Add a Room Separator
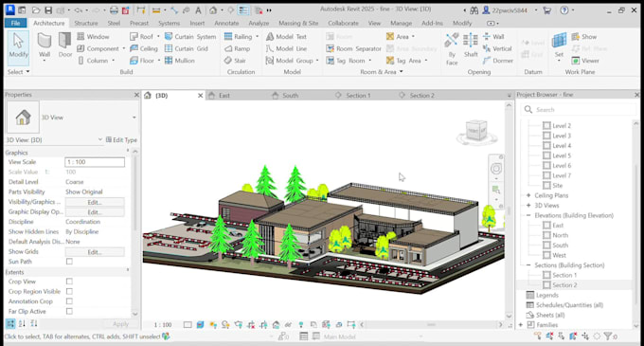This screenshot has width=644, height=346. (353, 48)
